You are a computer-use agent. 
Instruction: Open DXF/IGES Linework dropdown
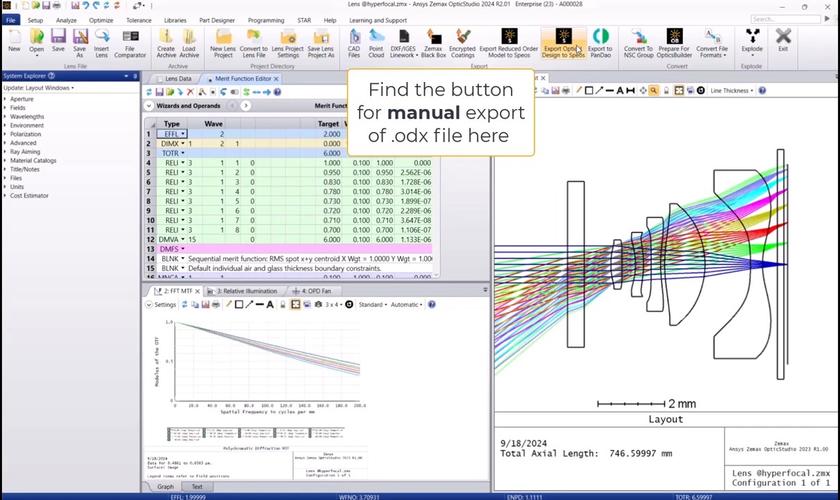[404, 43]
